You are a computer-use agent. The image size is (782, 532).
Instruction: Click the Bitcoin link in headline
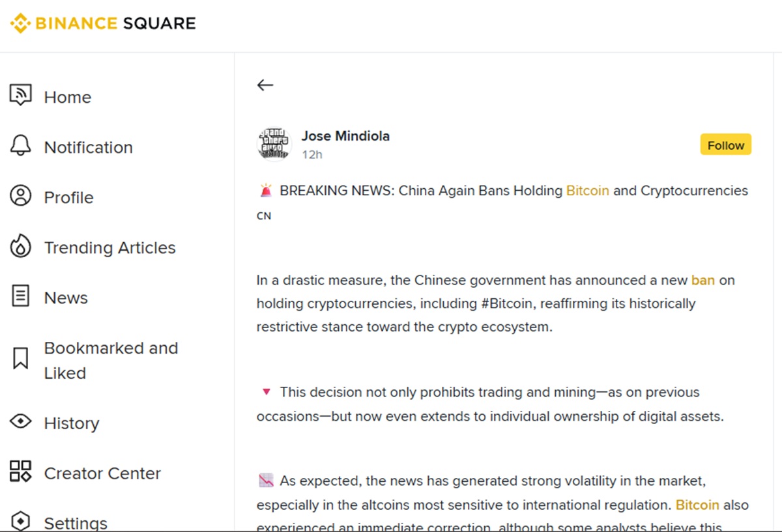pyautogui.click(x=588, y=191)
